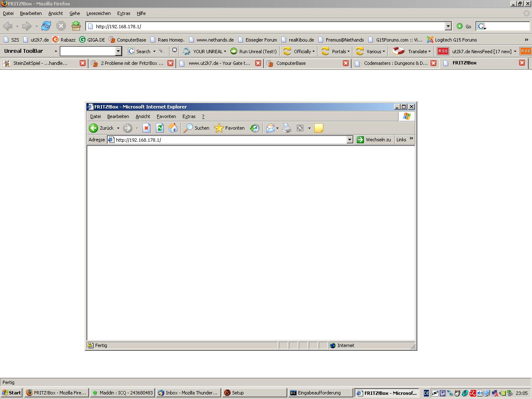Expand the Unreal ToolBar menu arrow

click(56, 51)
